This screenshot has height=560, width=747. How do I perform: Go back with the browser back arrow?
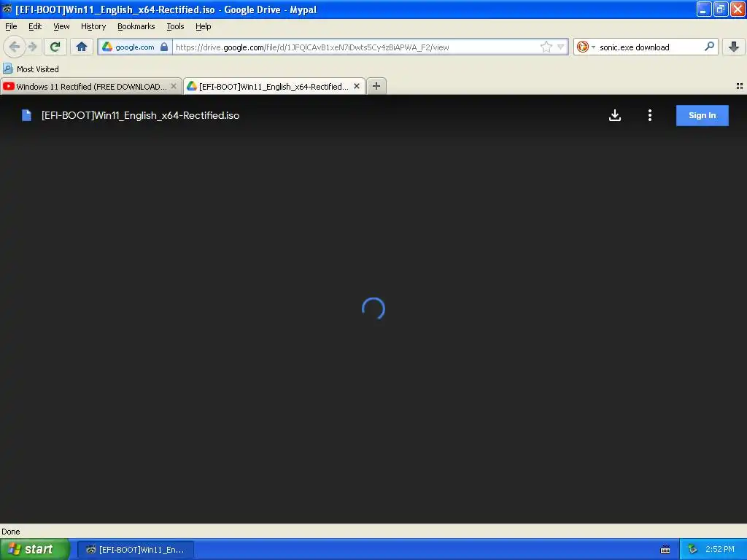(15, 47)
